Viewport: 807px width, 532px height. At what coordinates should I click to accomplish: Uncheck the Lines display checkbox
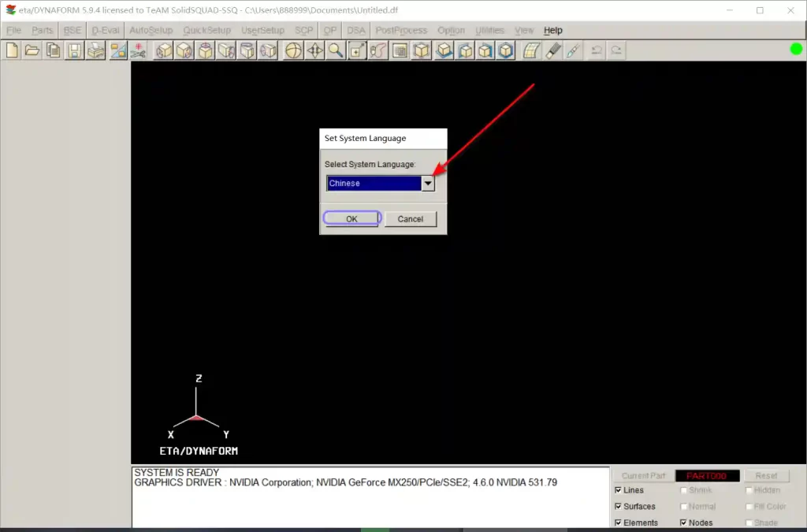point(618,490)
